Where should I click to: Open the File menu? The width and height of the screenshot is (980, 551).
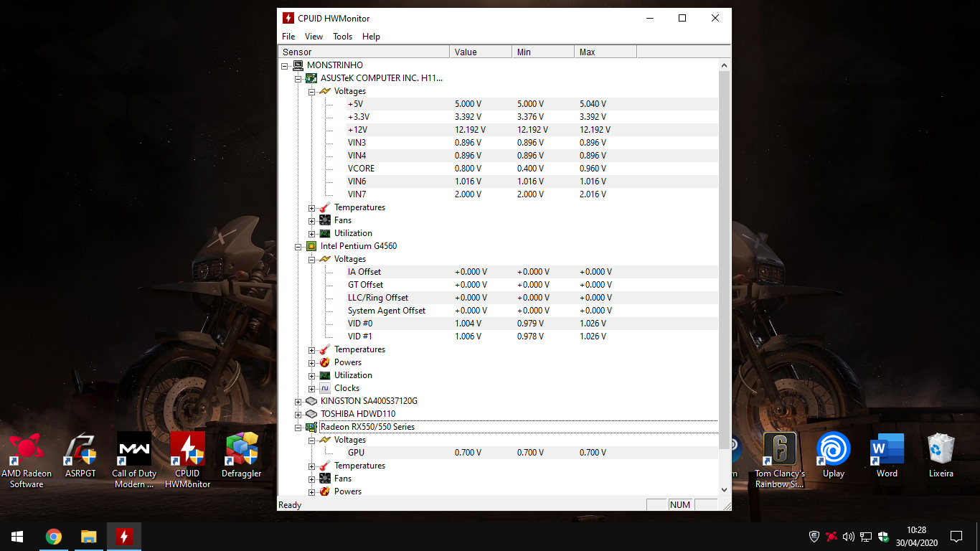(288, 37)
